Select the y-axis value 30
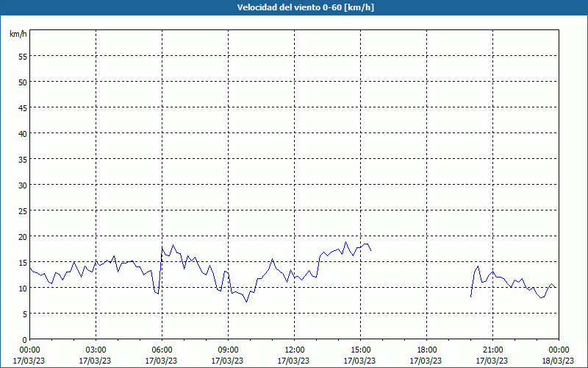 tap(23, 185)
